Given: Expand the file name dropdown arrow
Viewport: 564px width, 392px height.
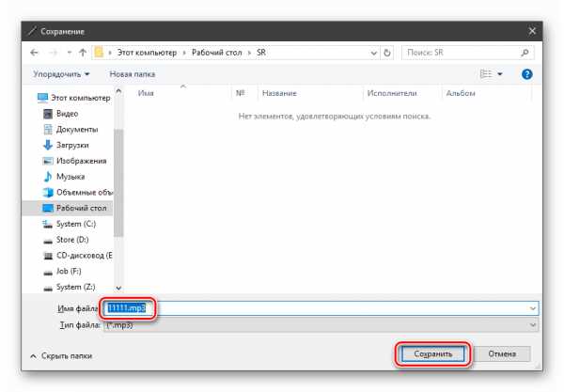Looking at the screenshot, I should (x=533, y=308).
